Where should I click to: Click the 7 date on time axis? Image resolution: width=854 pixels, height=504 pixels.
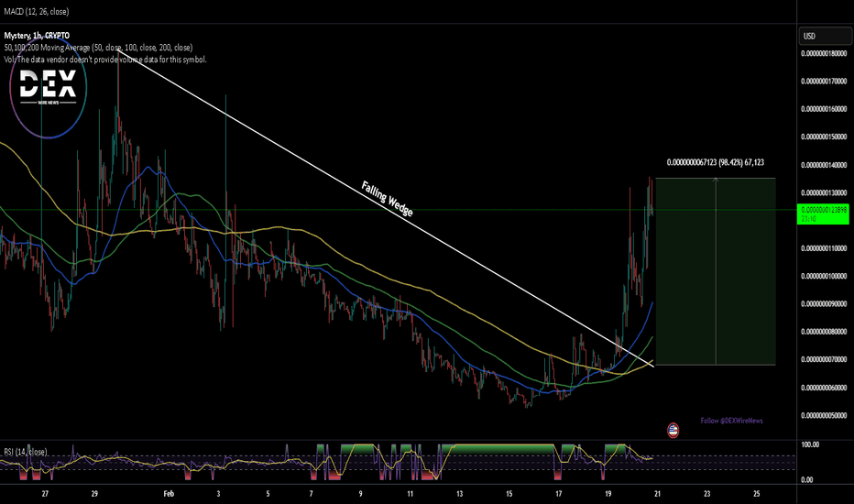[x=311, y=494]
